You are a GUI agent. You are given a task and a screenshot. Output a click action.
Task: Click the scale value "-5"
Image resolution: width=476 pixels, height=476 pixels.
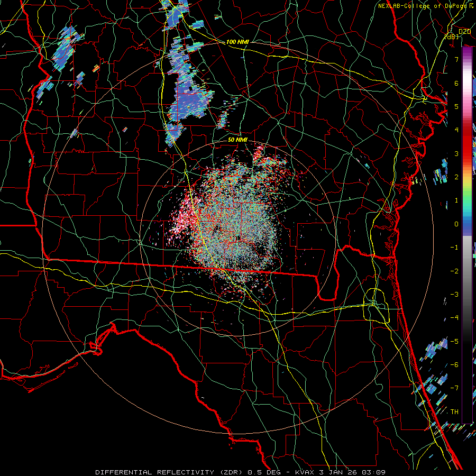tap(454, 341)
